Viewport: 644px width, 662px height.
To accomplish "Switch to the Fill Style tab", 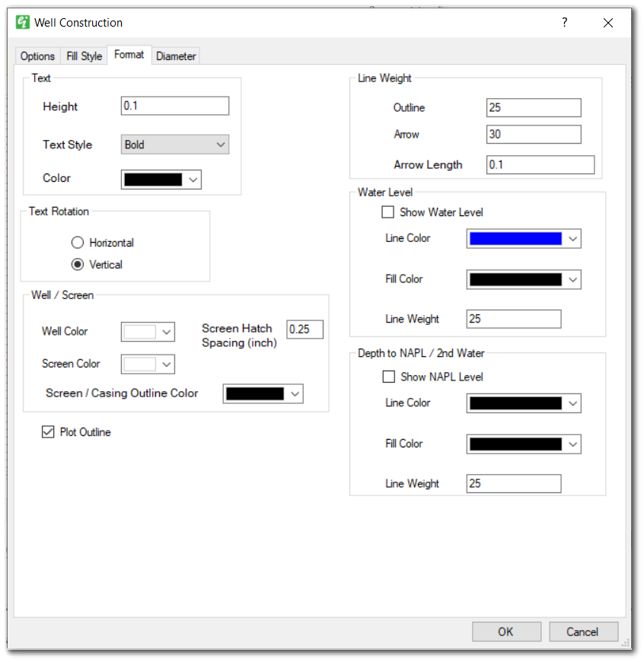I will (x=84, y=55).
